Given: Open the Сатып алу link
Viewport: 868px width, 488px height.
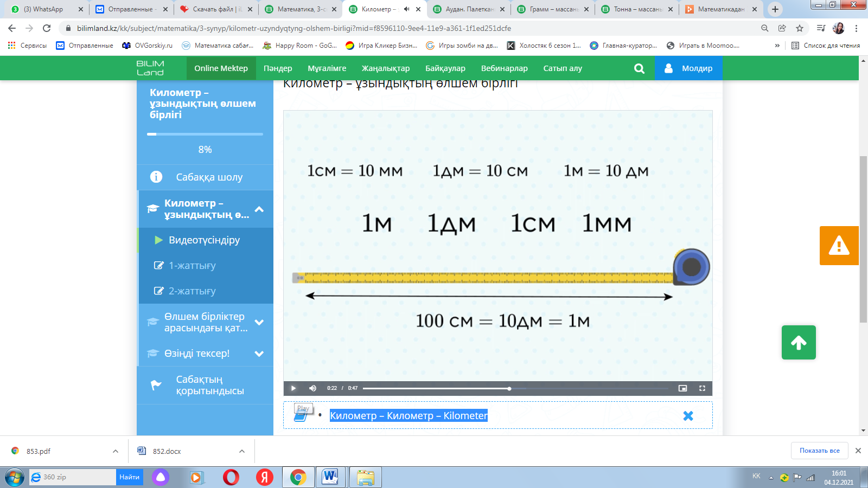Looking at the screenshot, I should [x=563, y=68].
